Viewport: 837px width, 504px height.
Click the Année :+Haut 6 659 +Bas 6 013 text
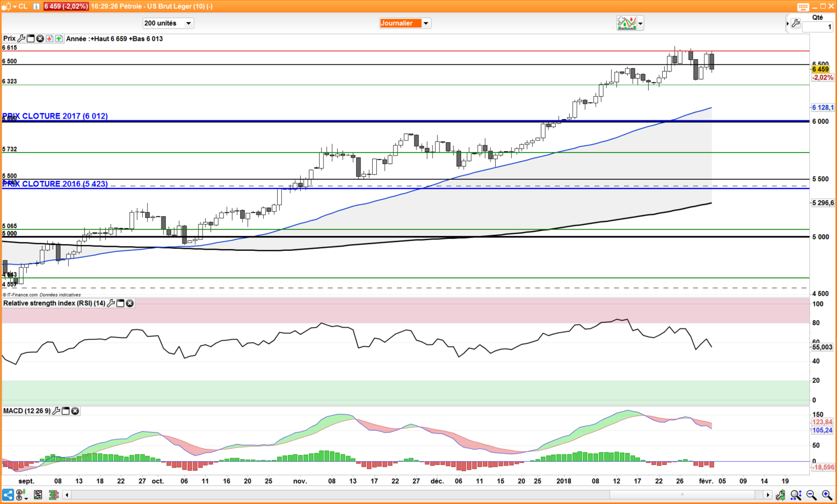[114, 39]
